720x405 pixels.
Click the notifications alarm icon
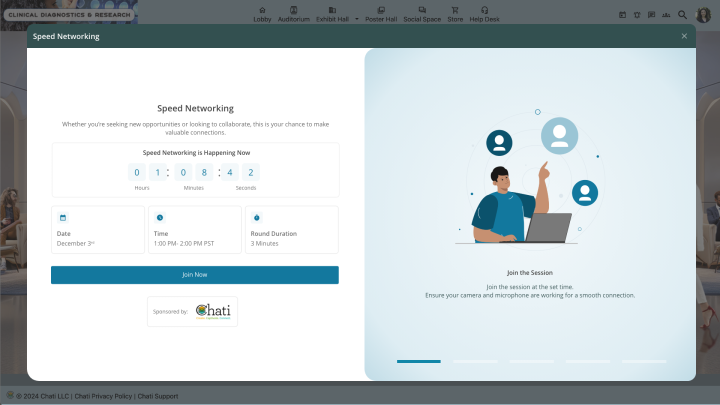point(637,15)
